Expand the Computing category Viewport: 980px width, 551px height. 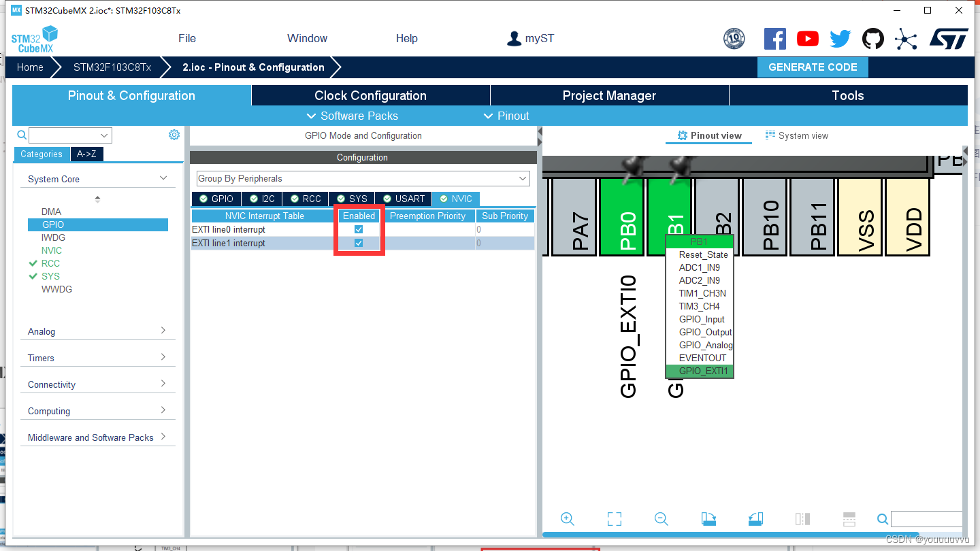pos(163,410)
